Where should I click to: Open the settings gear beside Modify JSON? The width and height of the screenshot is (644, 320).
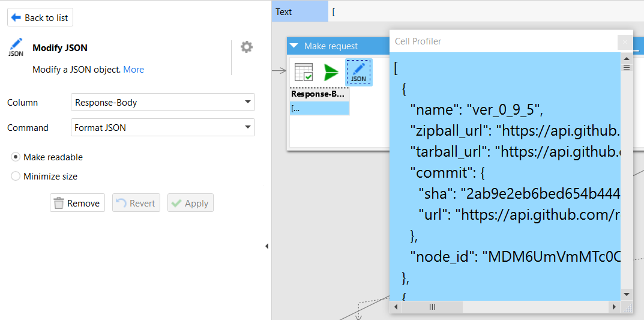247,47
